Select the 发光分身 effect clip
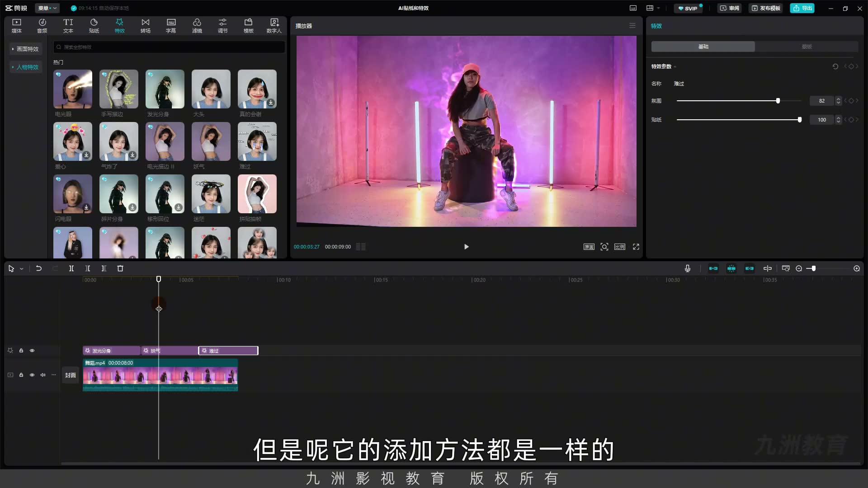The image size is (868, 488). point(112,351)
